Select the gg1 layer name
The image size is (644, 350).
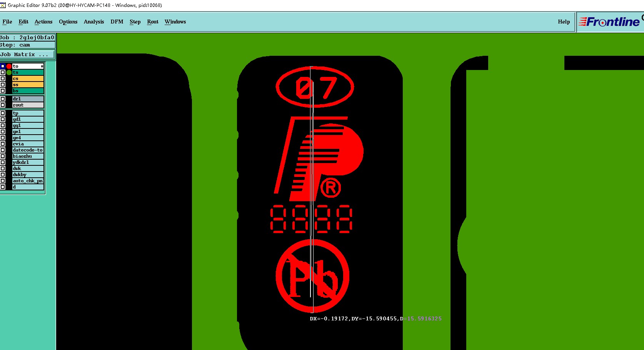(28, 125)
